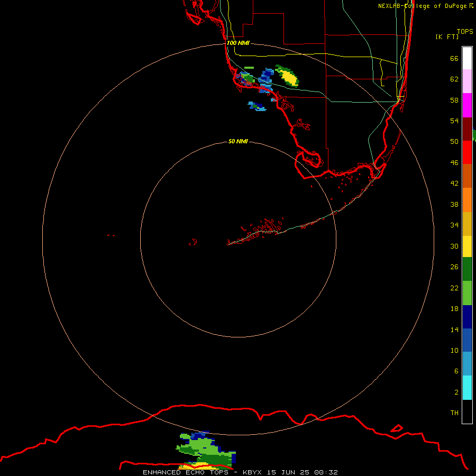Click the 100 NMI range ring label
This screenshot has height=476, width=476.
[x=238, y=43]
